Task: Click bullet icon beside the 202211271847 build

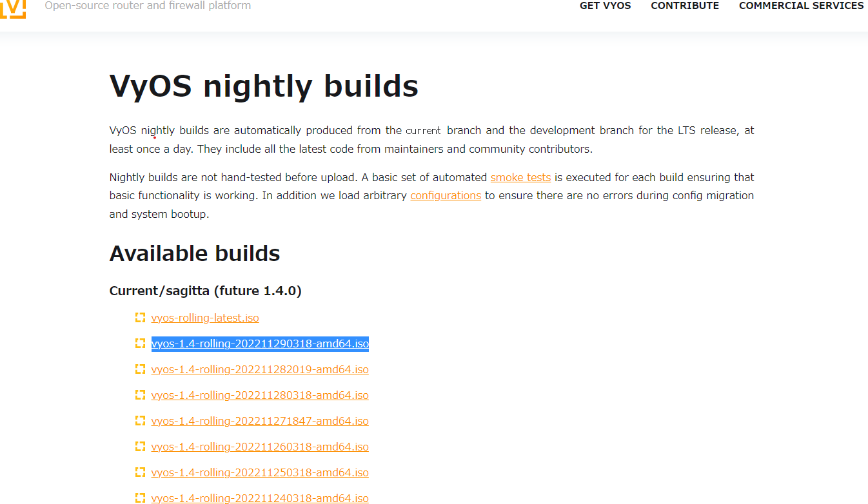Action: [140, 421]
